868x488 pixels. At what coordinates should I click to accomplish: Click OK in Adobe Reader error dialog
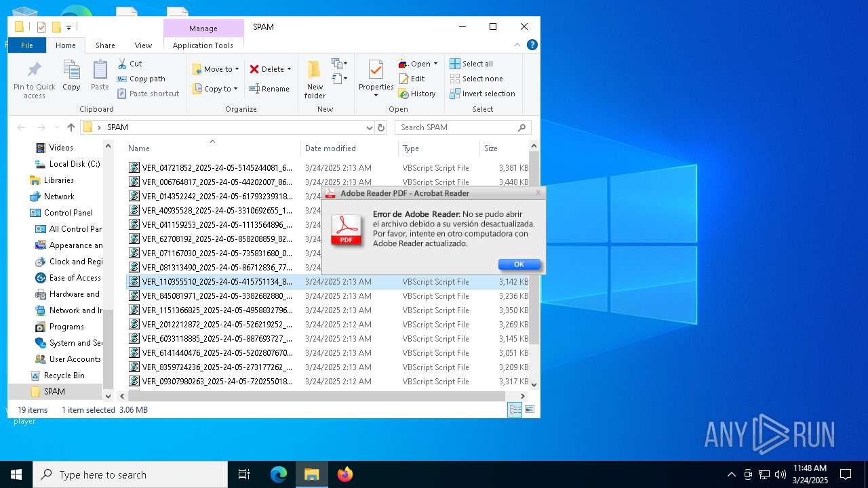pos(519,264)
